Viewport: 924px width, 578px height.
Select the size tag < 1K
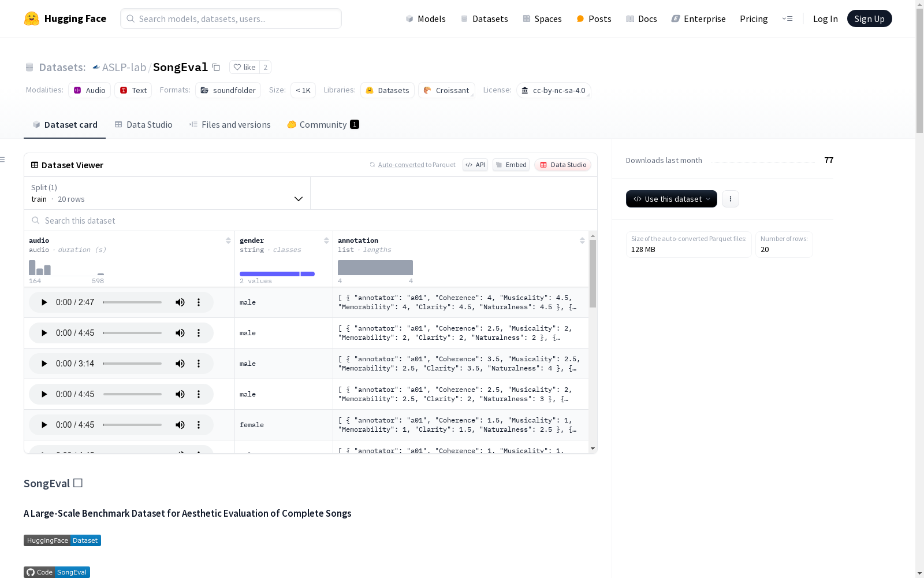click(x=303, y=90)
